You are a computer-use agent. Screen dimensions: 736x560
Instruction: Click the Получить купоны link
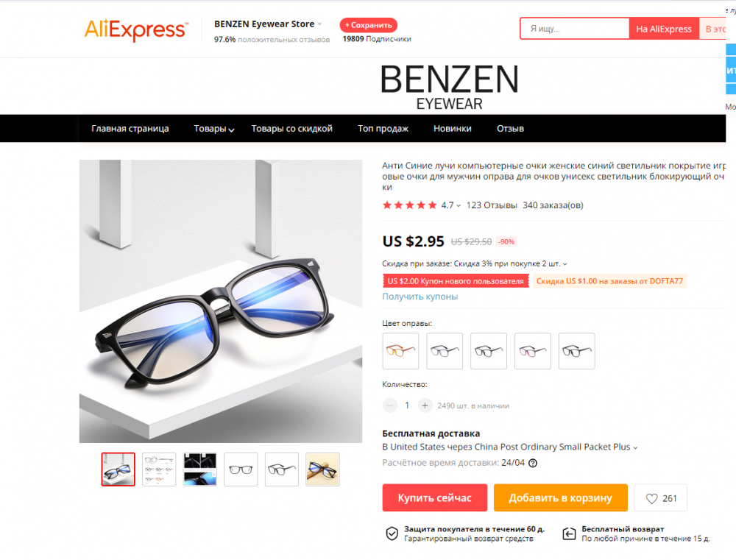(420, 297)
